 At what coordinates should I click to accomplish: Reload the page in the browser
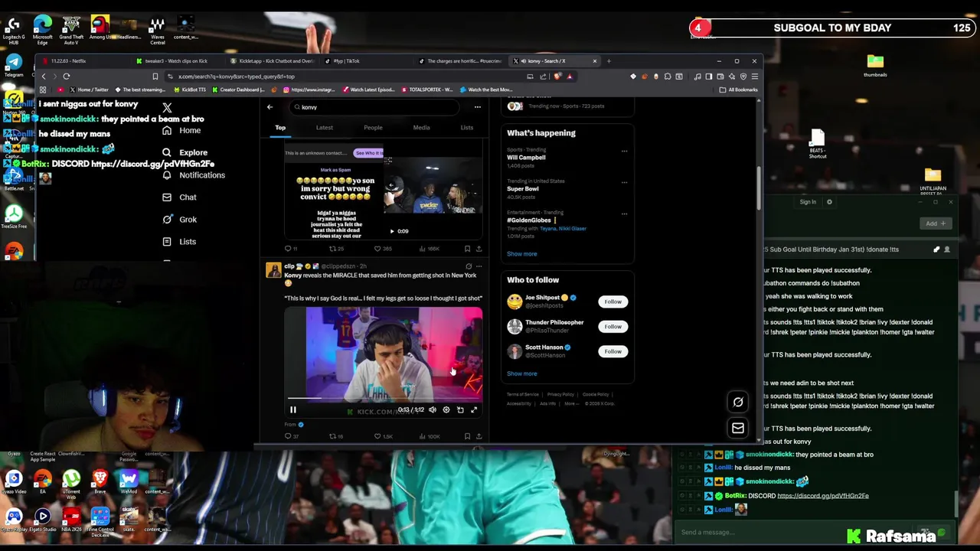(67, 77)
